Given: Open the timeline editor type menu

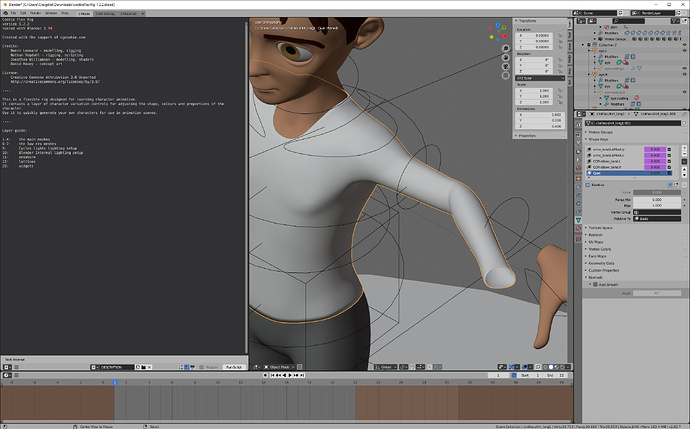Looking at the screenshot, I should pyautogui.click(x=7, y=375).
